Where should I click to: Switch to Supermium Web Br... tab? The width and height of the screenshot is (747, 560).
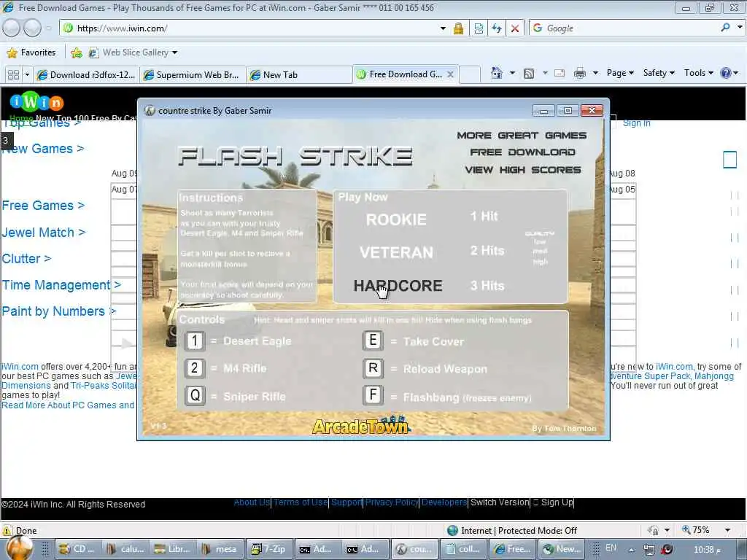coord(193,75)
